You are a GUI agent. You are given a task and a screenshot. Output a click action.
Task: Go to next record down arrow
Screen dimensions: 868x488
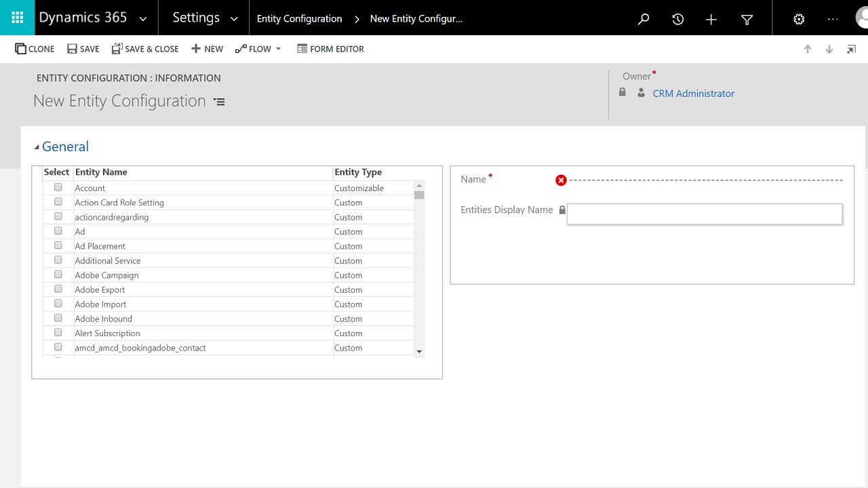[x=829, y=49]
